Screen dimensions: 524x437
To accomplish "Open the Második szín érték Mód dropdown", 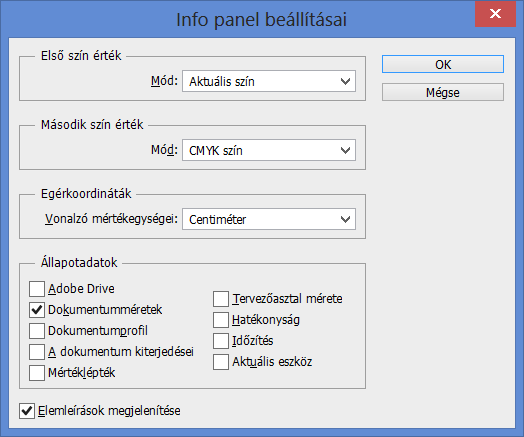I will point(269,150).
